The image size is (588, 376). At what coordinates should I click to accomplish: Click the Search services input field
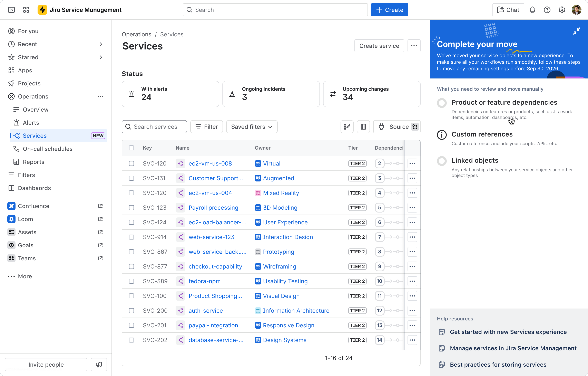pos(154,127)
